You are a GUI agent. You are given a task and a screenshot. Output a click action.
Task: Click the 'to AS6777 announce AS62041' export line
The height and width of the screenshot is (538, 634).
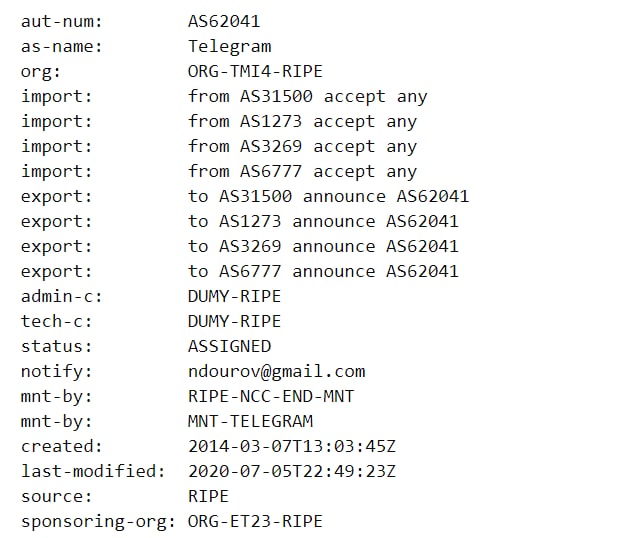(323, 271)
